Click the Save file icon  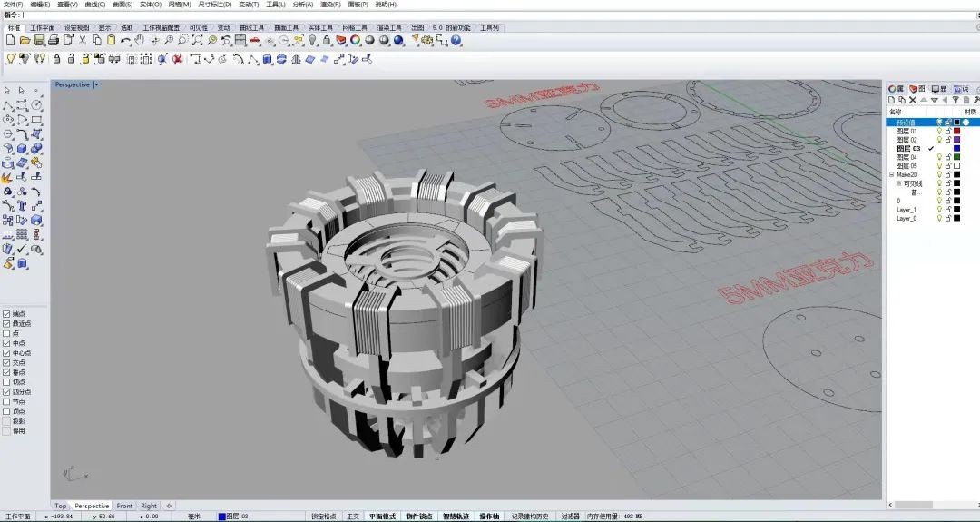pos(39,41)
